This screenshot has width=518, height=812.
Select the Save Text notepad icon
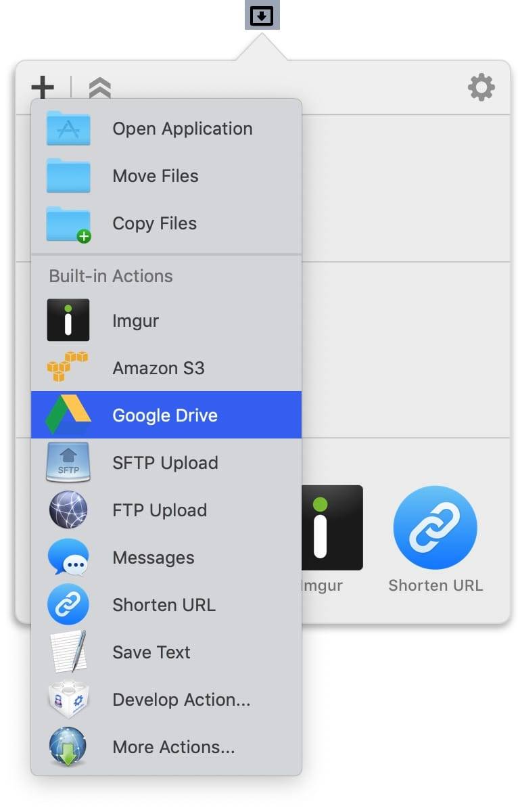pyautogui.click(x=68, y=652)
